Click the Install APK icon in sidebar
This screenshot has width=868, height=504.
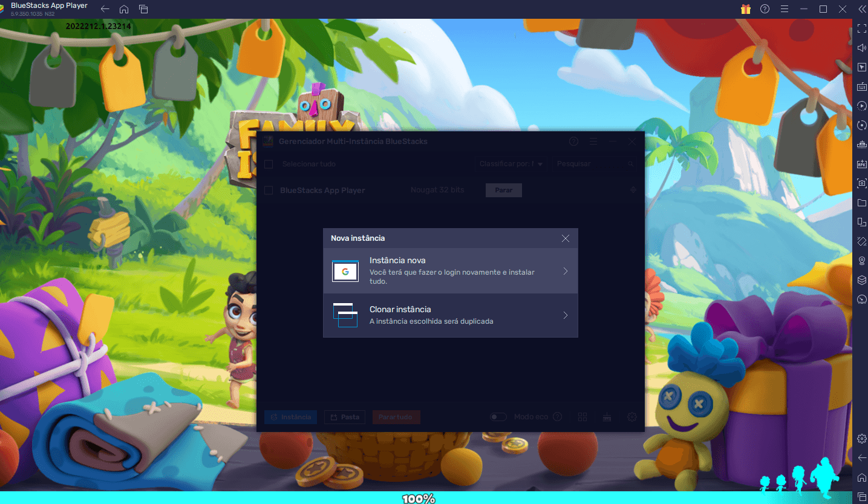click(x=862, y=164)
